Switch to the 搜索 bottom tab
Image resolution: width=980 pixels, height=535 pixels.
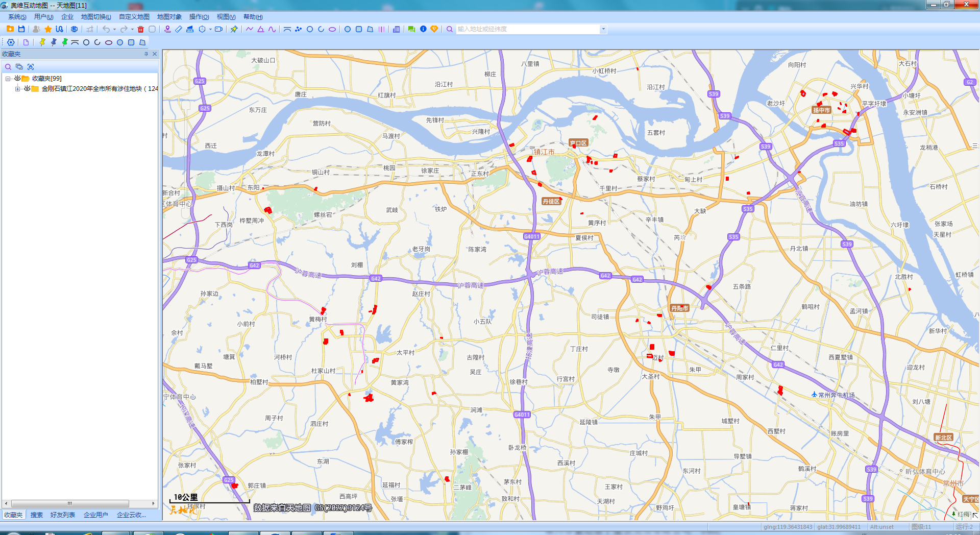[x=37, y=515]
